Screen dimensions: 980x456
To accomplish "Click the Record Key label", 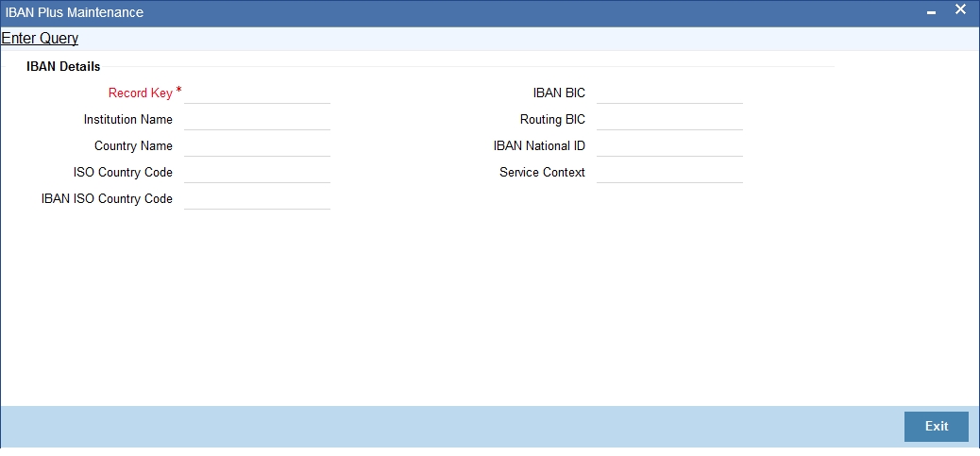I will point(141,93).
